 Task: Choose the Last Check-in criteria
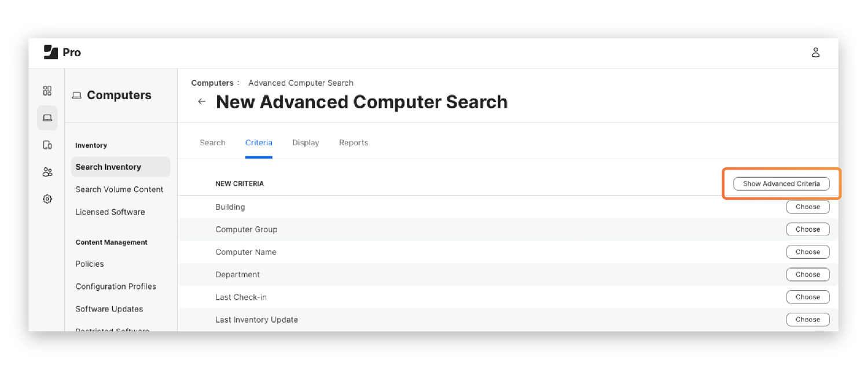pyautogui.click(x=807, y=297)
